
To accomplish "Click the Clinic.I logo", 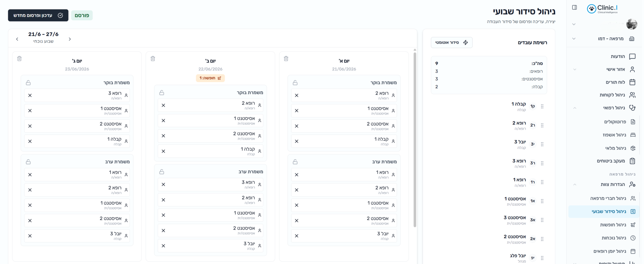I will pyautogui.click(x=602, y=9).
